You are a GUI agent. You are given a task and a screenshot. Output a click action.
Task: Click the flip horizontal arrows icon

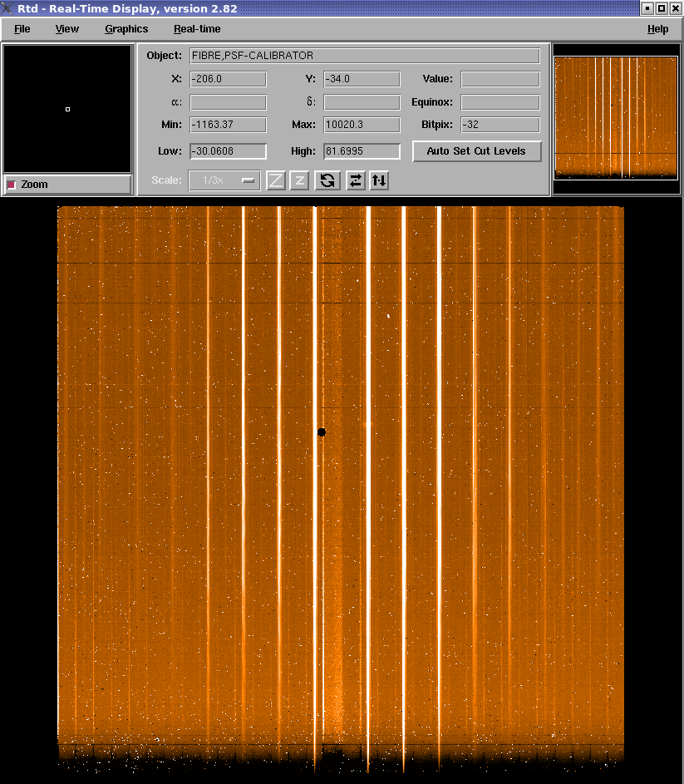[x=356, y=180]
